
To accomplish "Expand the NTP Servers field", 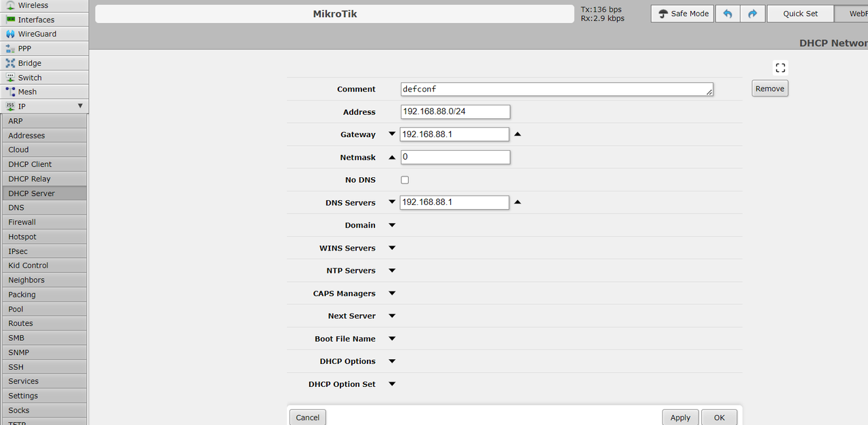I will click(x=392, y=270).
